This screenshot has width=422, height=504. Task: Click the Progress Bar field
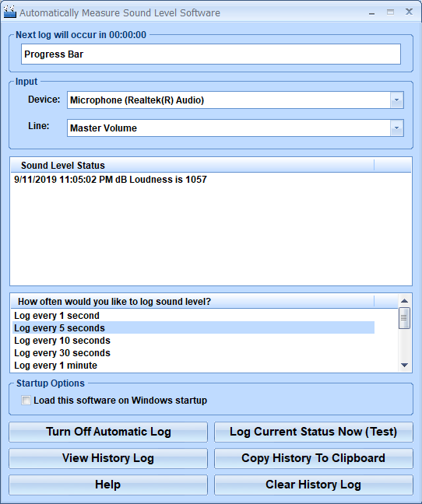click(211, 54)
